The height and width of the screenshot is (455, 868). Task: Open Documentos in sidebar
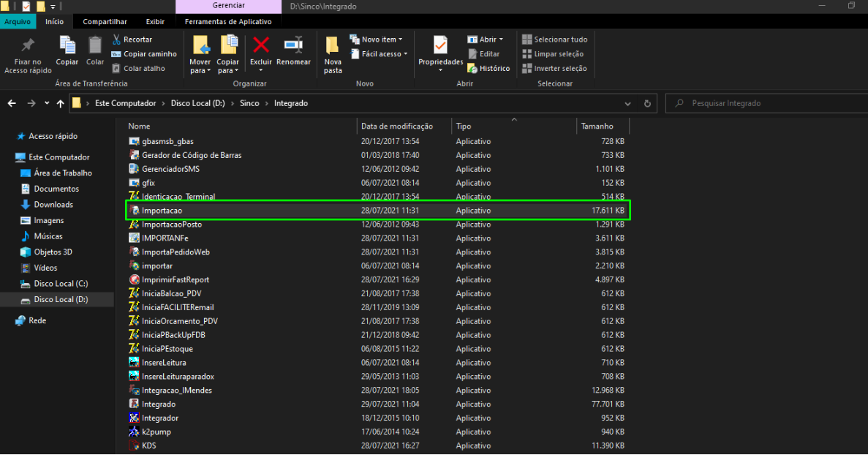click(x=50, y=189)
